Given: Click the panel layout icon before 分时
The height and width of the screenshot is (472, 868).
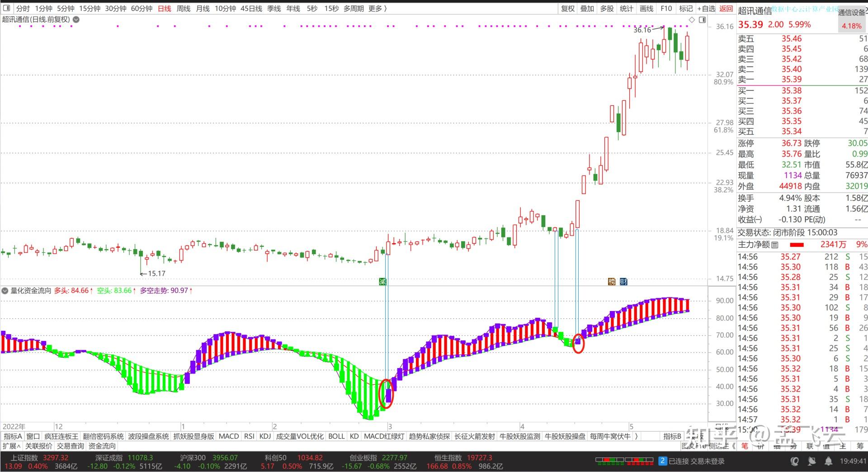Looking at the screenshot, I should [6, 9].
